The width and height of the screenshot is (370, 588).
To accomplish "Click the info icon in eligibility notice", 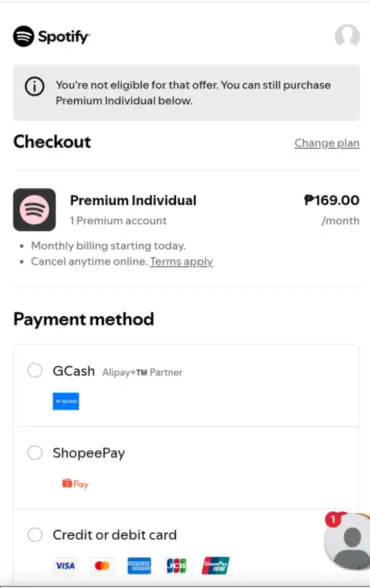I will (34, 87).
